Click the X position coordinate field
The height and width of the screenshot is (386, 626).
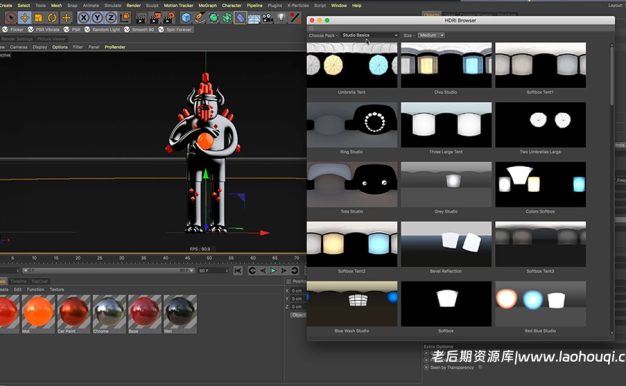297,291
